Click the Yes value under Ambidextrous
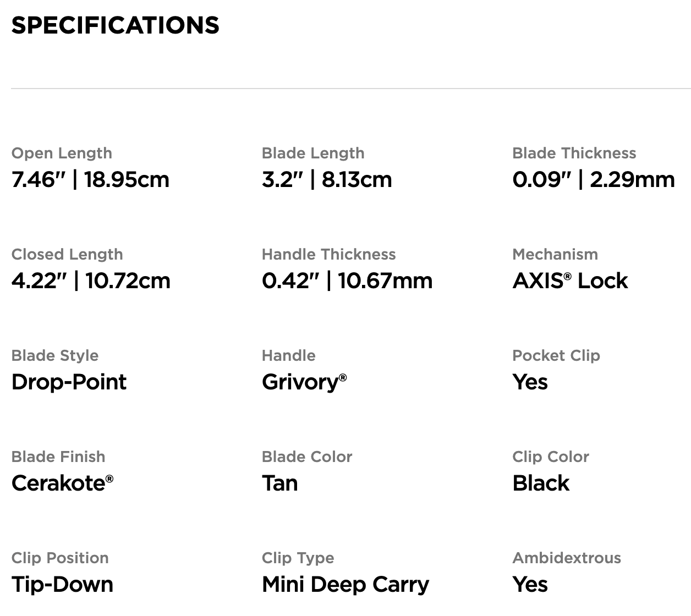Viewport: 691px width, 616px height. 530,585
